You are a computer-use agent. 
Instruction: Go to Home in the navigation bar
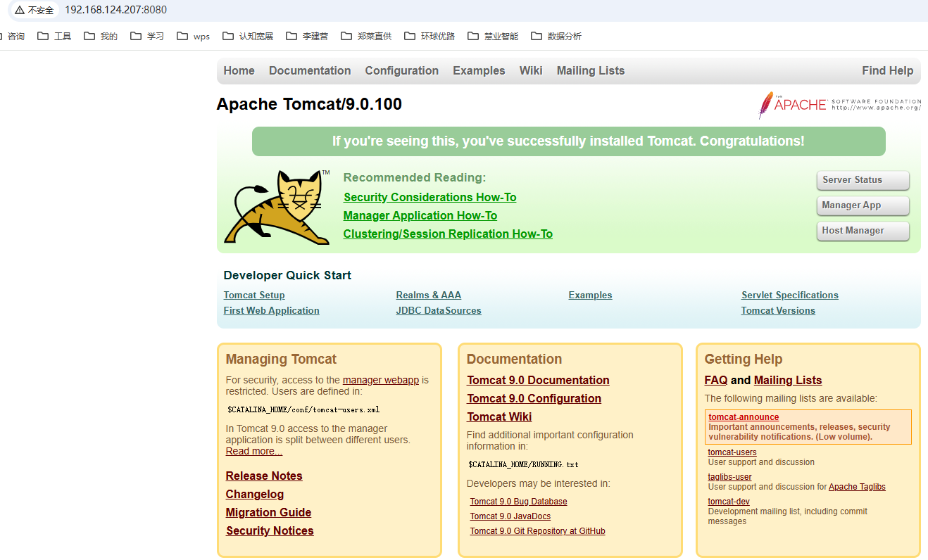(239, 70)
